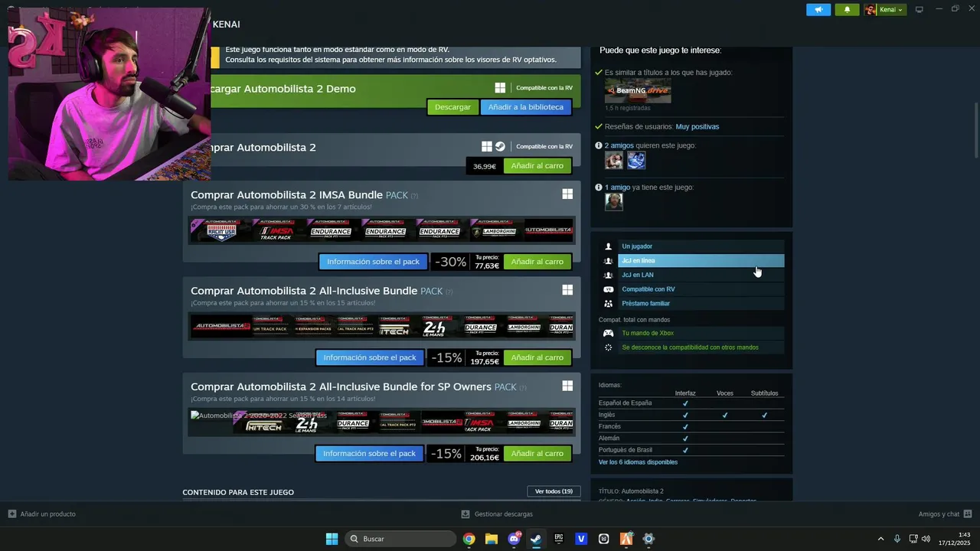Click the microphone icon in system tray
The image size is (980, 551).
pos(897,539)
